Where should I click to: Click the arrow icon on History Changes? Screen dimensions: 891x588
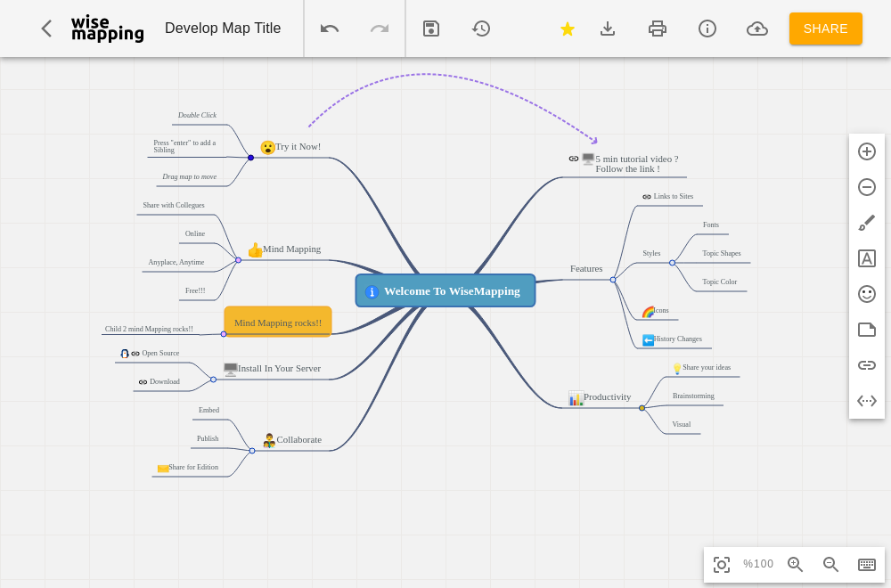click(648, 340)
